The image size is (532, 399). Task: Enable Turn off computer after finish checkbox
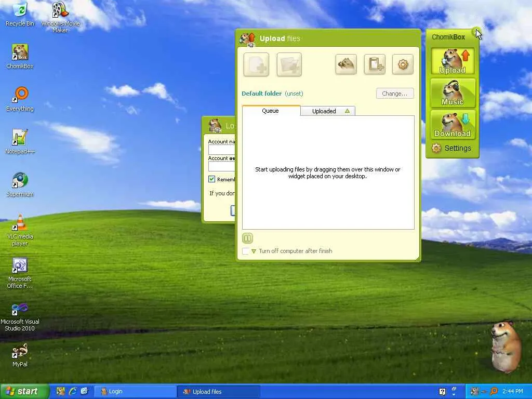pyautogui.click(x=245, y=251)
